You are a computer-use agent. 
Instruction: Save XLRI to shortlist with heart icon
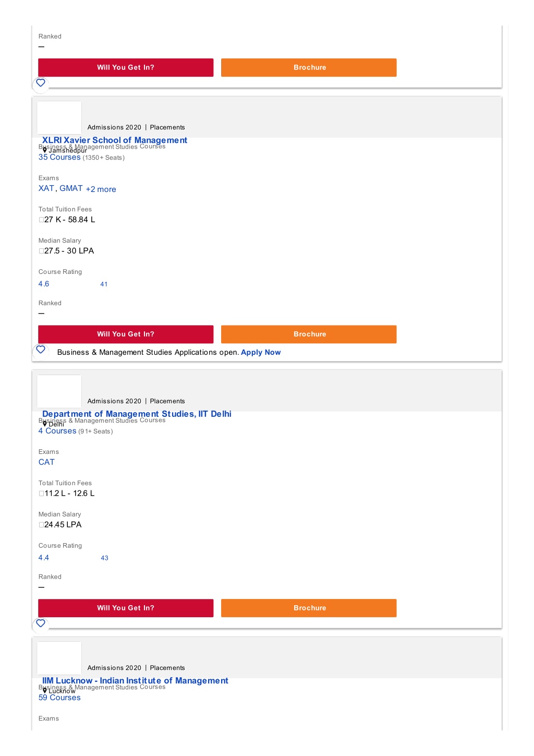pyautogui.click(x=41, y=350)
